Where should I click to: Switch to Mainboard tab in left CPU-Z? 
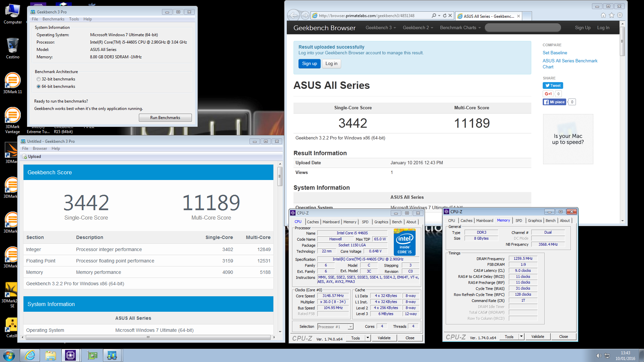point(331,222)
